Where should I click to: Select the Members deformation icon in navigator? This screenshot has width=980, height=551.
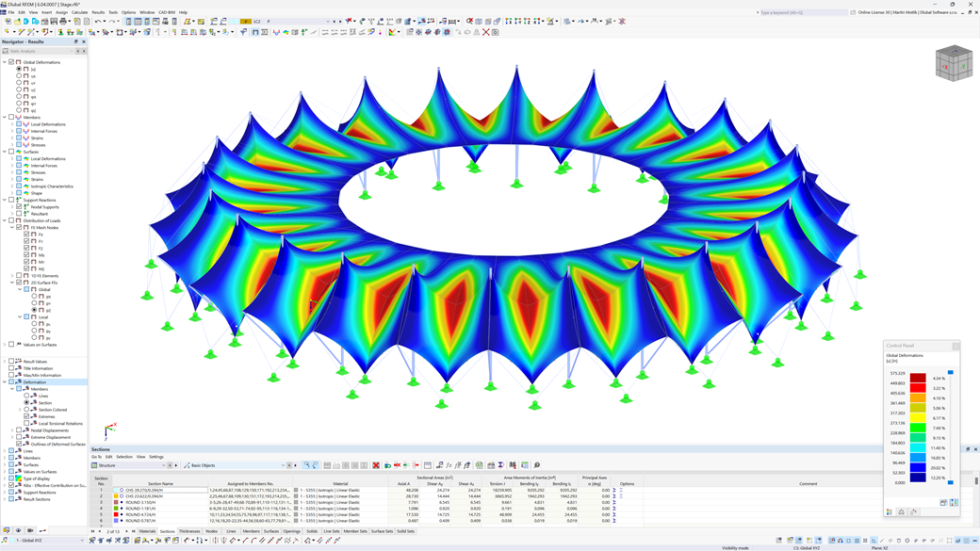(x=24, y=389)
